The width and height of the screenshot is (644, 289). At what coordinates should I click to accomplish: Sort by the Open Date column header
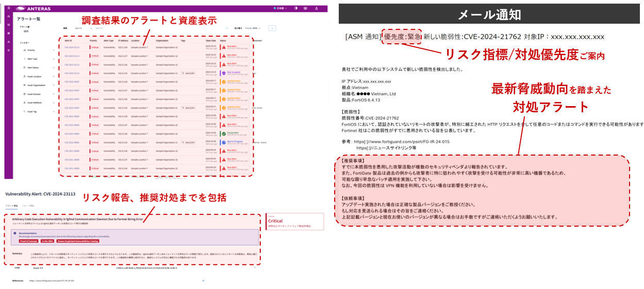(x=211, y=40)
